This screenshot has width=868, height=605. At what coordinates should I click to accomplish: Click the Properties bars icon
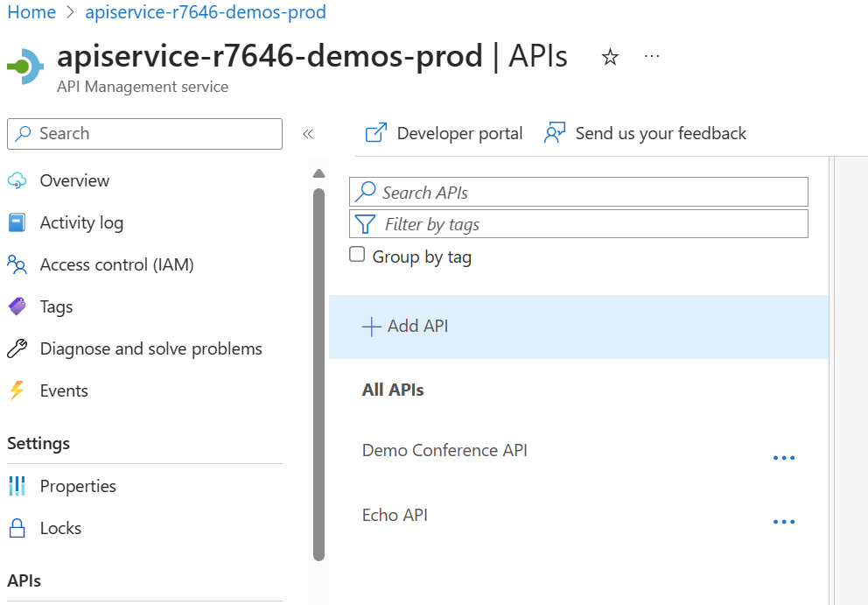17,486
